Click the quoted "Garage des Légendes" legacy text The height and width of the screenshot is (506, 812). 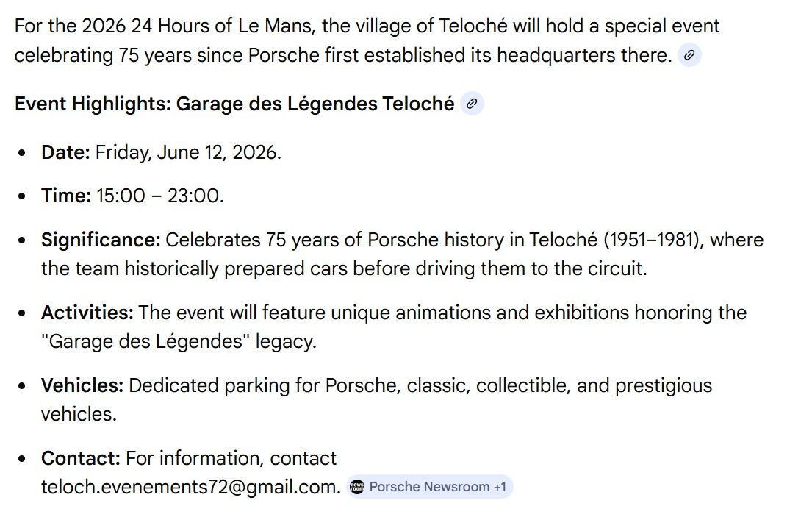[178, 342]
